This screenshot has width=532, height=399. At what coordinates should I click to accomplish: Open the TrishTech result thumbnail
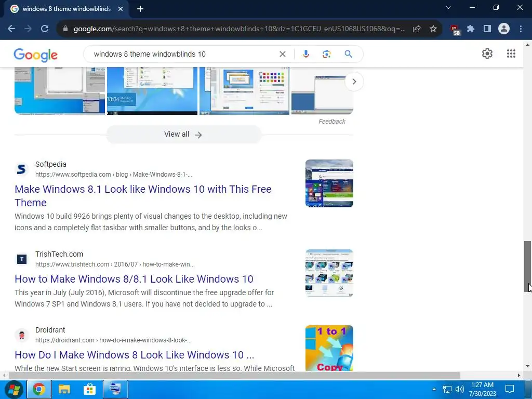329,273
